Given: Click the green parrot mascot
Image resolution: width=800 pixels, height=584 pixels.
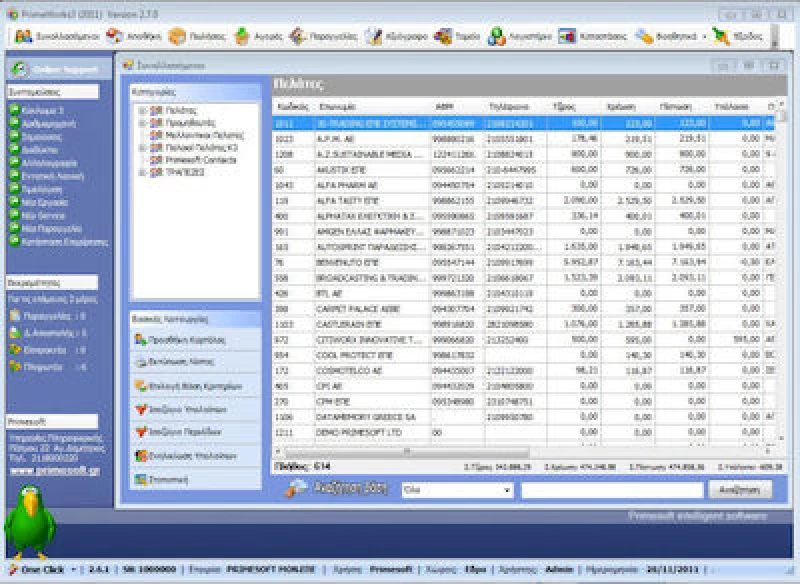Looking at the screenshot, I should pyautogui.click(x=30, y=522).
